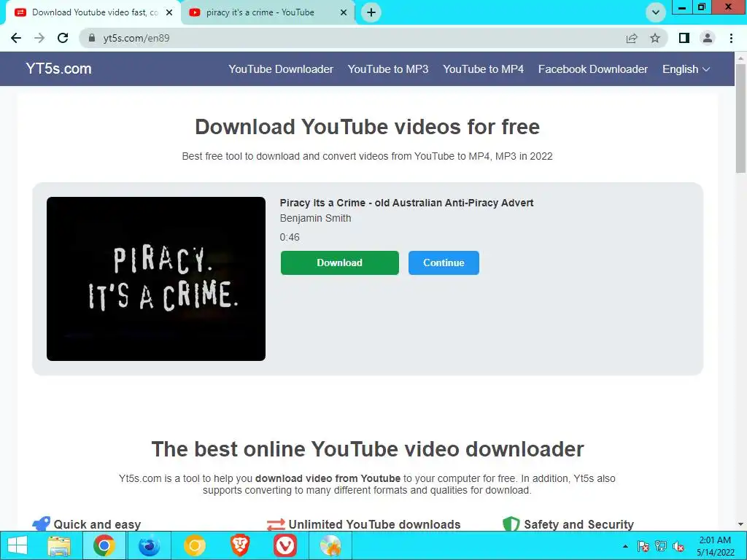Click the video duration 0:46
This screenshot has width=747, height=560.
click(290, 237)
